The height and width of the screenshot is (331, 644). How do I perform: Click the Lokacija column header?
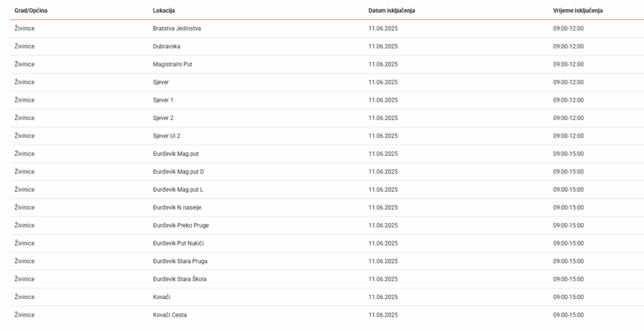[164, 11]
